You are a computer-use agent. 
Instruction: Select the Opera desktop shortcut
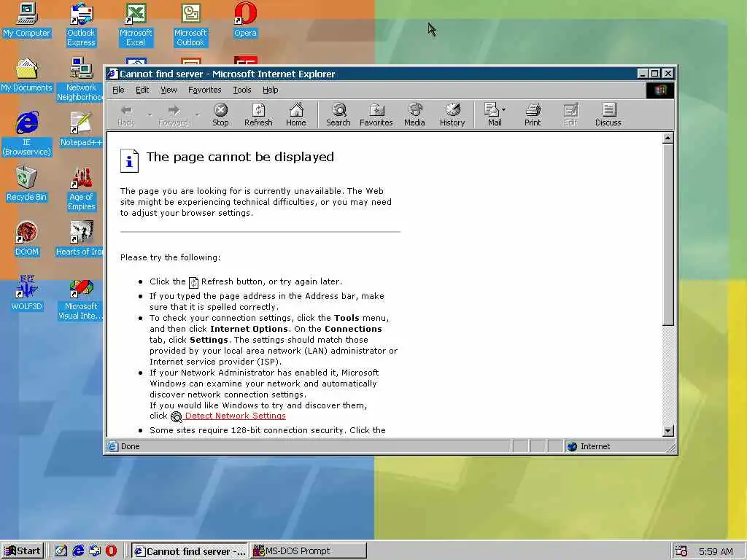(245, 20)
